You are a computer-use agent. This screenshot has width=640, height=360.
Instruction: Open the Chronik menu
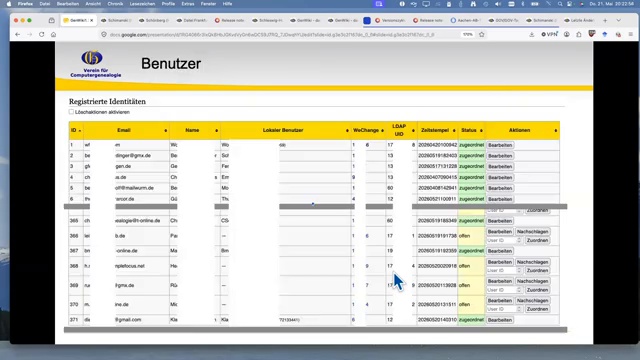tap(115, 4)
